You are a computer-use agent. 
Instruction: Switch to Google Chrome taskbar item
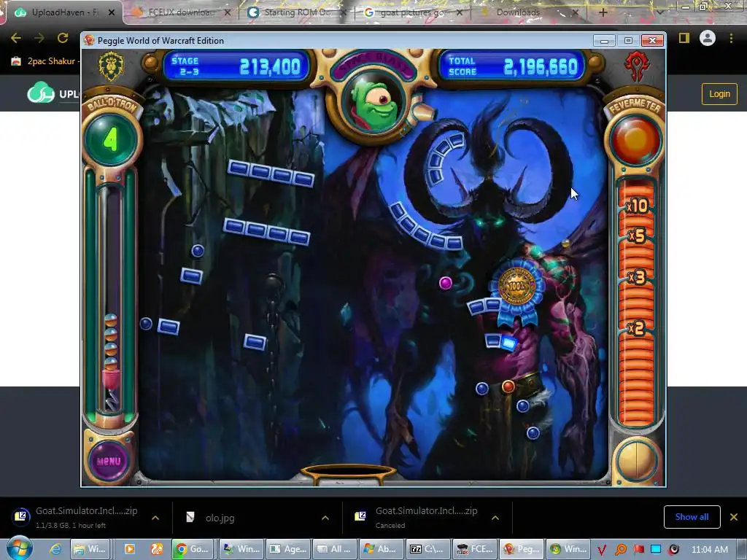pos(193,549)
